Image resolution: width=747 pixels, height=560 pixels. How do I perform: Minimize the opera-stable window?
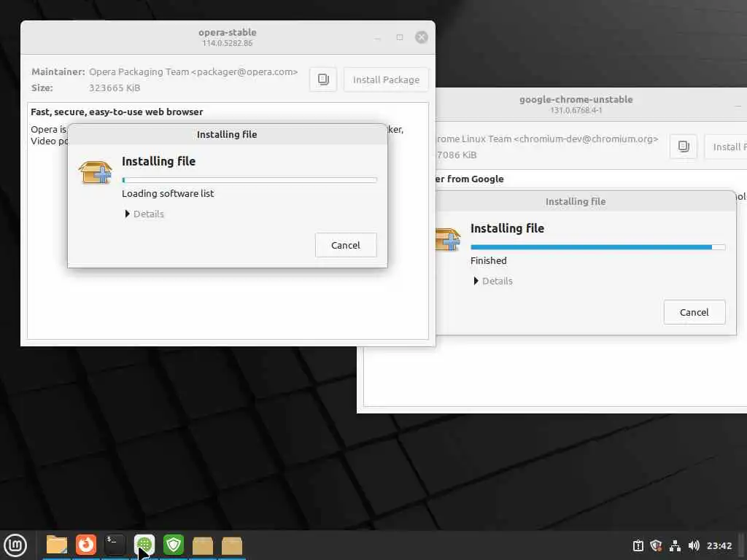click(x=377, y=37)
